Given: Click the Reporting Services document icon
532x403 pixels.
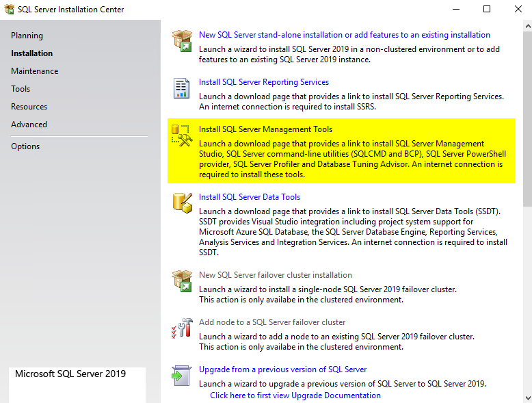Looking at the screenshot, I should click(x=182, y=88).
